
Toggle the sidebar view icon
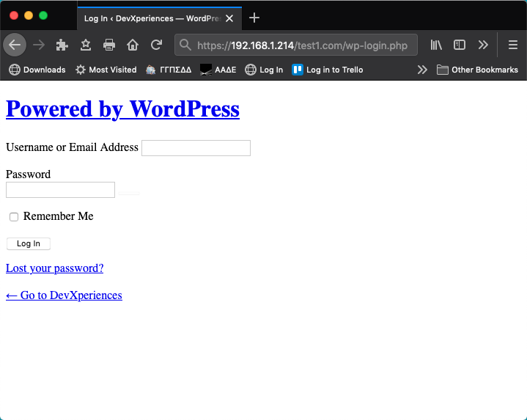point(460,45)
